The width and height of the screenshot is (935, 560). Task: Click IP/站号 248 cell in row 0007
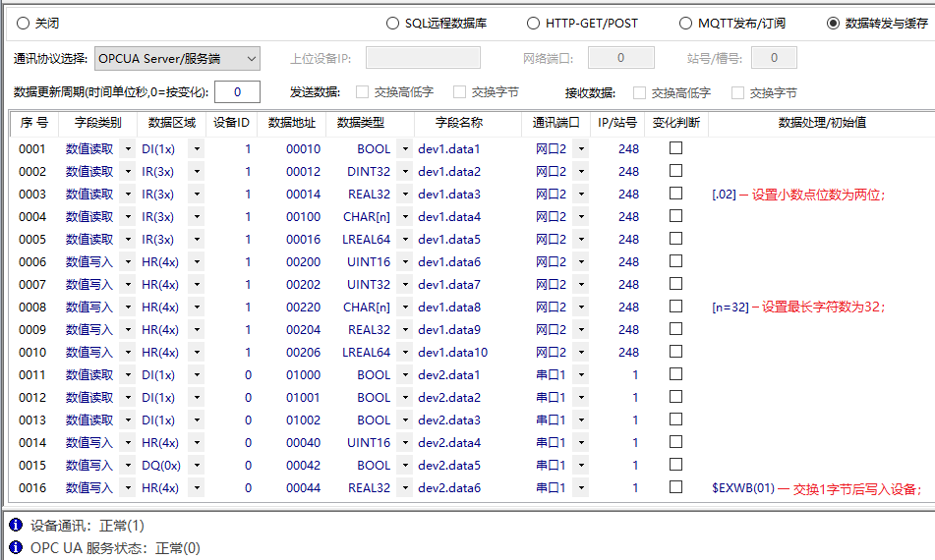point(628,284)
